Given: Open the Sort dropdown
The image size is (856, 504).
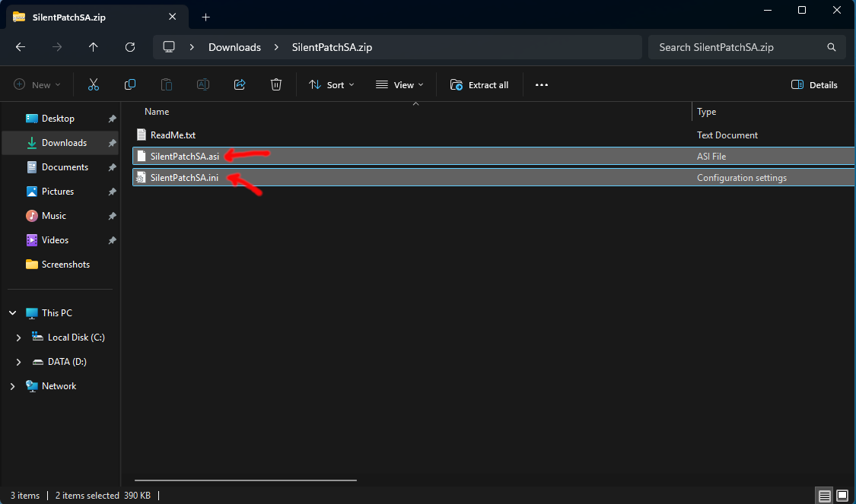Looking at the screenshot, I should (332, 84).
